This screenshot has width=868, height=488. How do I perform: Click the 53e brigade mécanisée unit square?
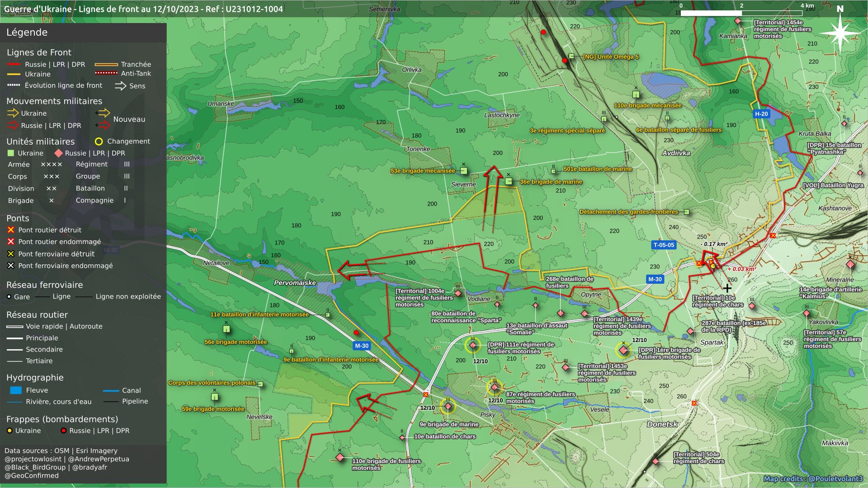click(463, 171)
